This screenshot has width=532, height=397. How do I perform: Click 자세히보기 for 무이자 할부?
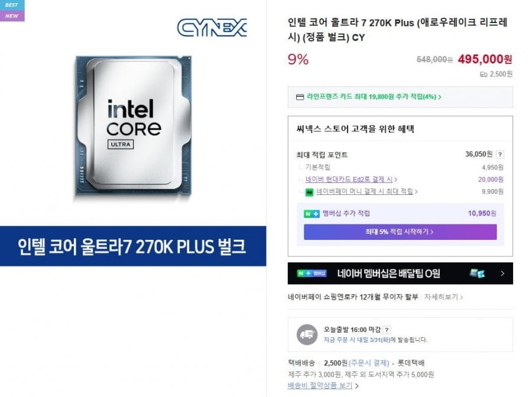coord(443,297)
